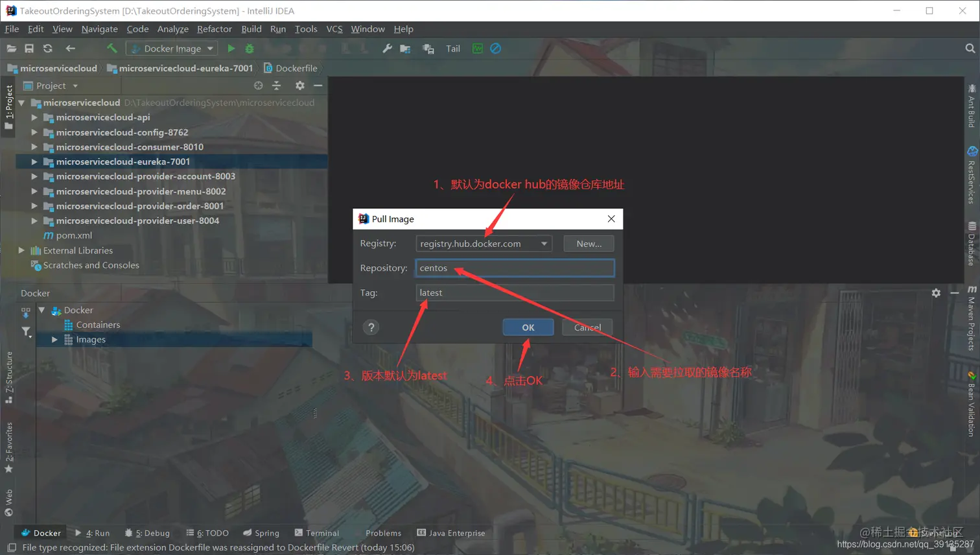Build project with the green hammer icon
The image size is (980, 555).
(111, 49)
